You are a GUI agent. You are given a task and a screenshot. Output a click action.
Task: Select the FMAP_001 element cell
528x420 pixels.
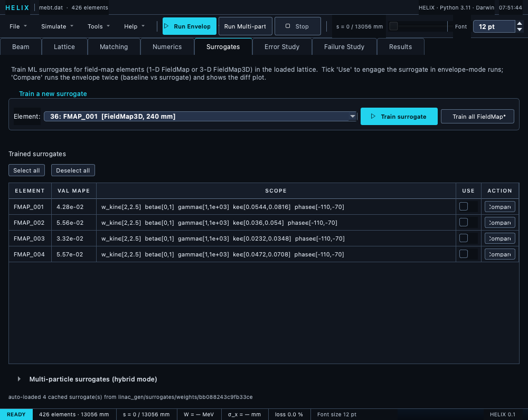pyautogui.click(x=30, y=207)
